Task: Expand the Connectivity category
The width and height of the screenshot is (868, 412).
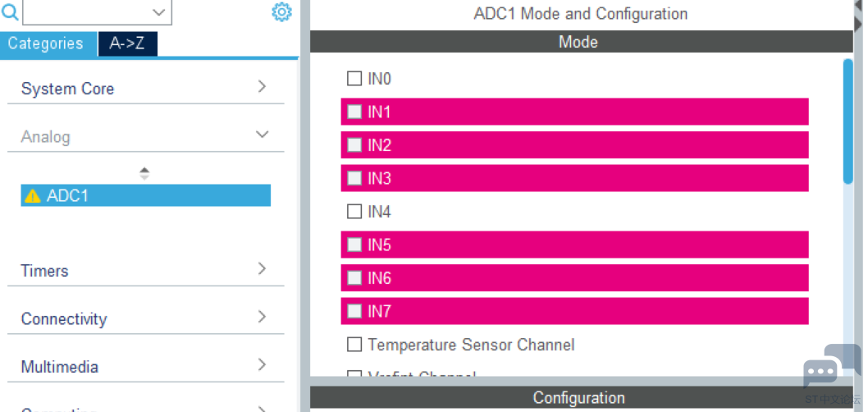Action: tap(145, 318)
